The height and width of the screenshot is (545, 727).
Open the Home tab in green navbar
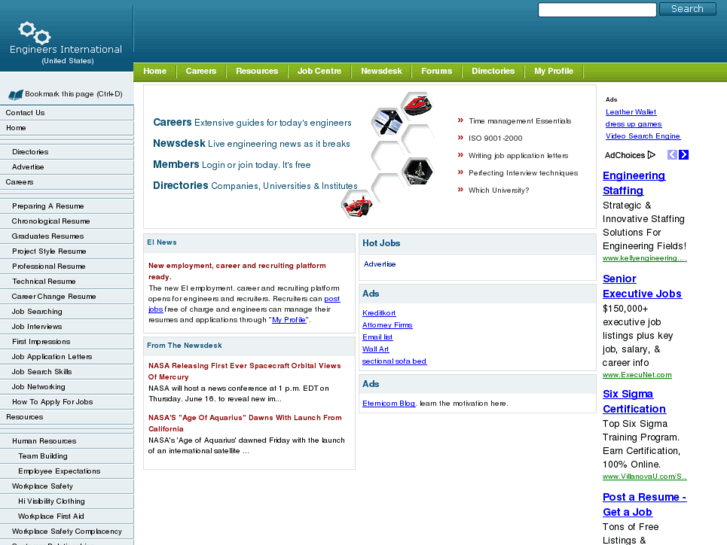[x=155, y=71]
